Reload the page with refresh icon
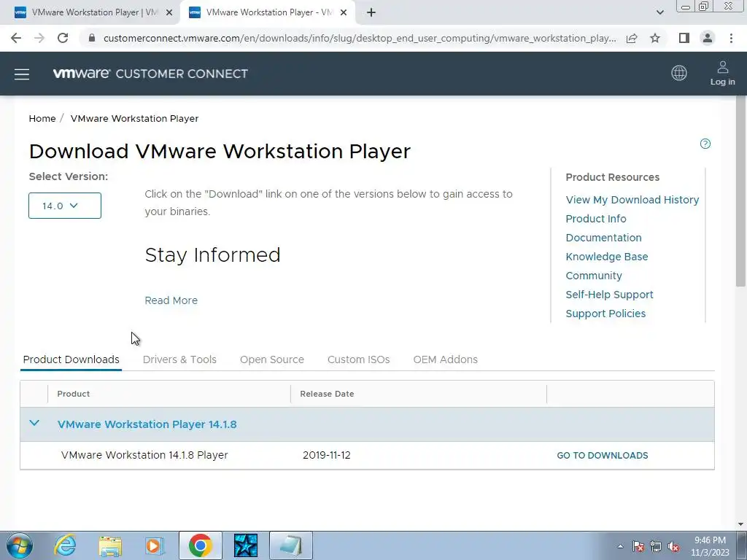Viewport: 747px width, 560px height. coord(63,38)
